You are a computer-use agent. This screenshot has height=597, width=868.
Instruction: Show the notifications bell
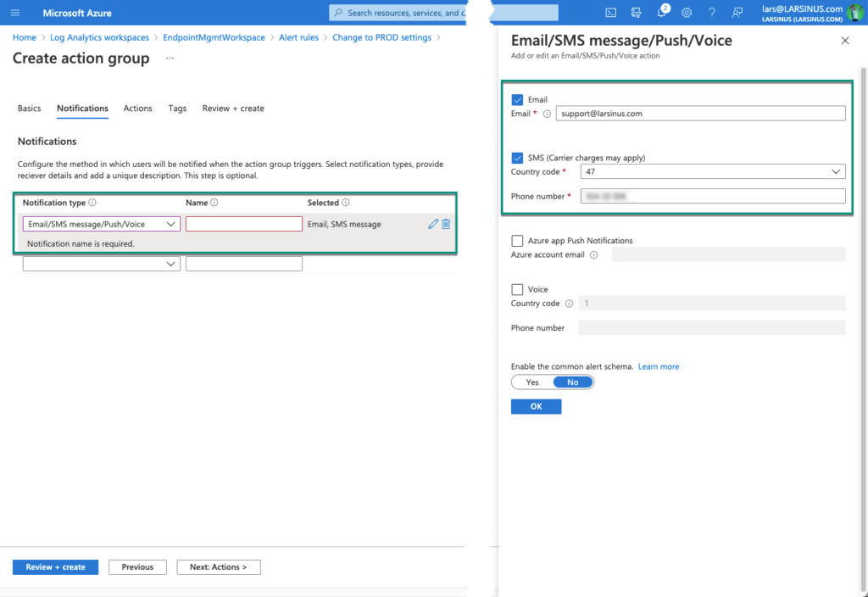click(x=661, y=12)
